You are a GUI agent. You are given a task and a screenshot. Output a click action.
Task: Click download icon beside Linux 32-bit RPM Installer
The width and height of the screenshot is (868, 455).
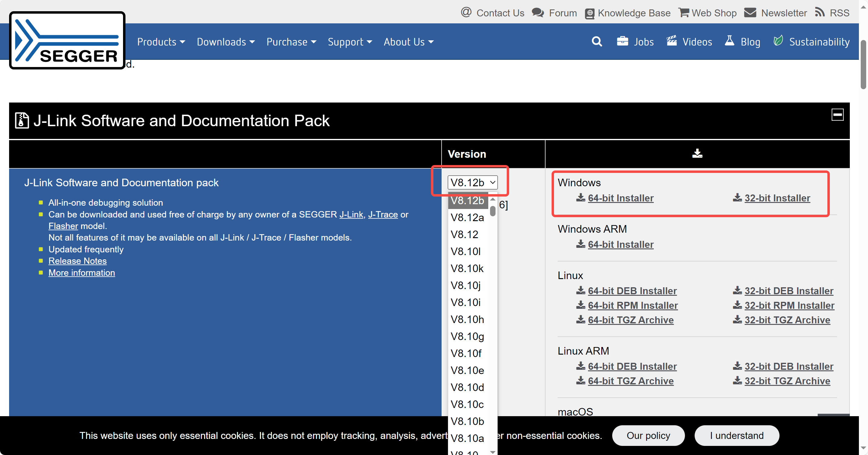(737, 305)
